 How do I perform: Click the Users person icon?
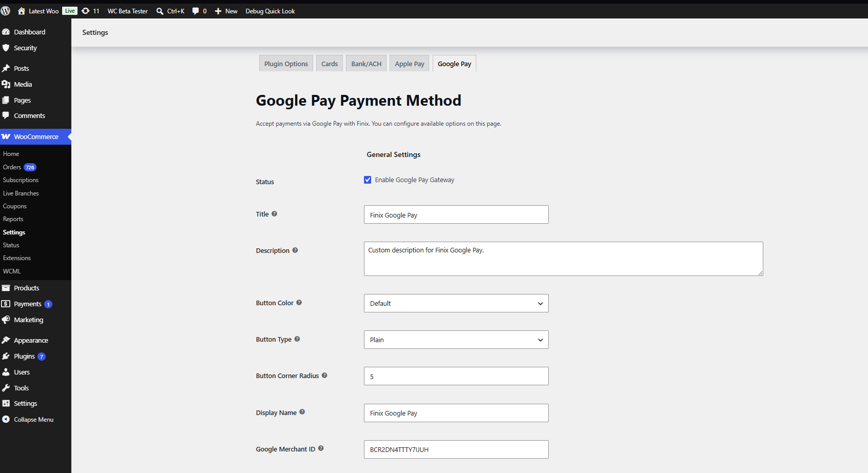point(6,372)
